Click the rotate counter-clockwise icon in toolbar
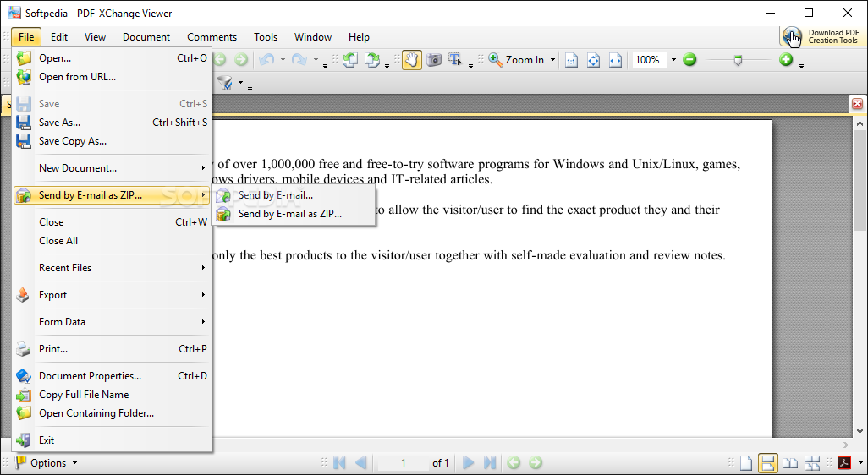868x475 pixels. [349, 60]
